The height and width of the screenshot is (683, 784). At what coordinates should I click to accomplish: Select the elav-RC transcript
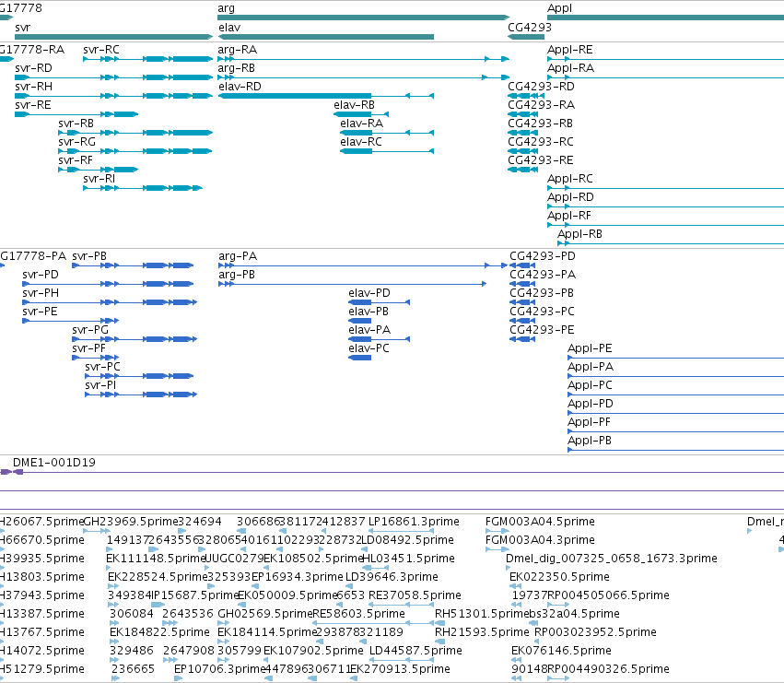click(x=387, y=151)
